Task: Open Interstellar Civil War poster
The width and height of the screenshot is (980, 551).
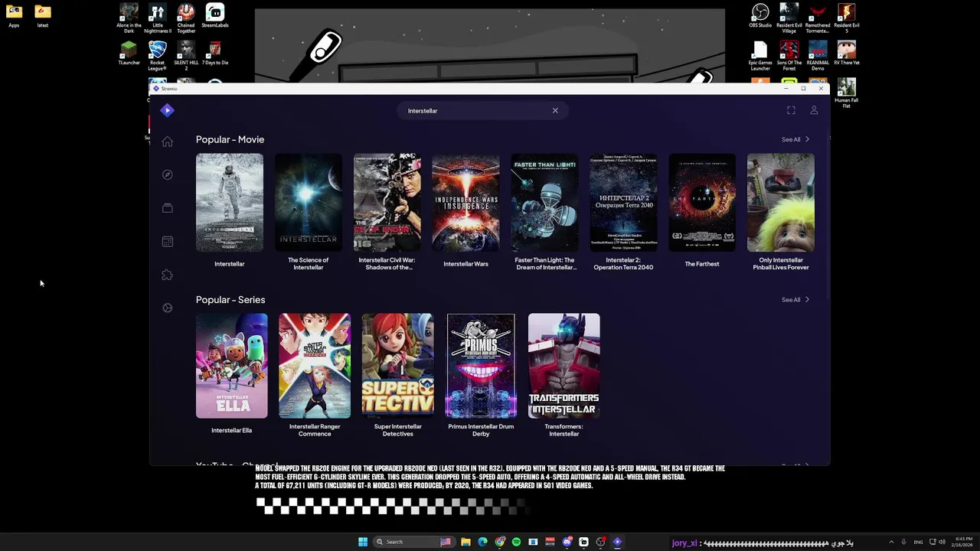Action: [387, 203]
